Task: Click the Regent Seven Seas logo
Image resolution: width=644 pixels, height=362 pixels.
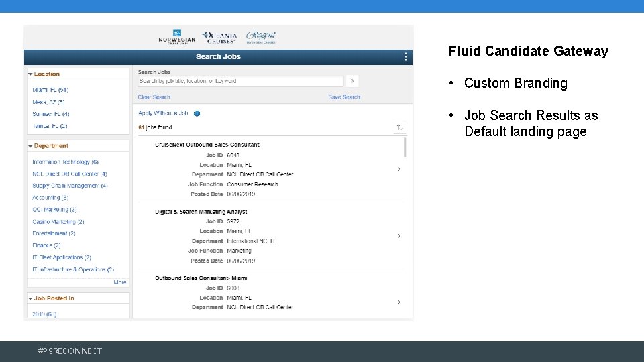Action: (261, 37)
